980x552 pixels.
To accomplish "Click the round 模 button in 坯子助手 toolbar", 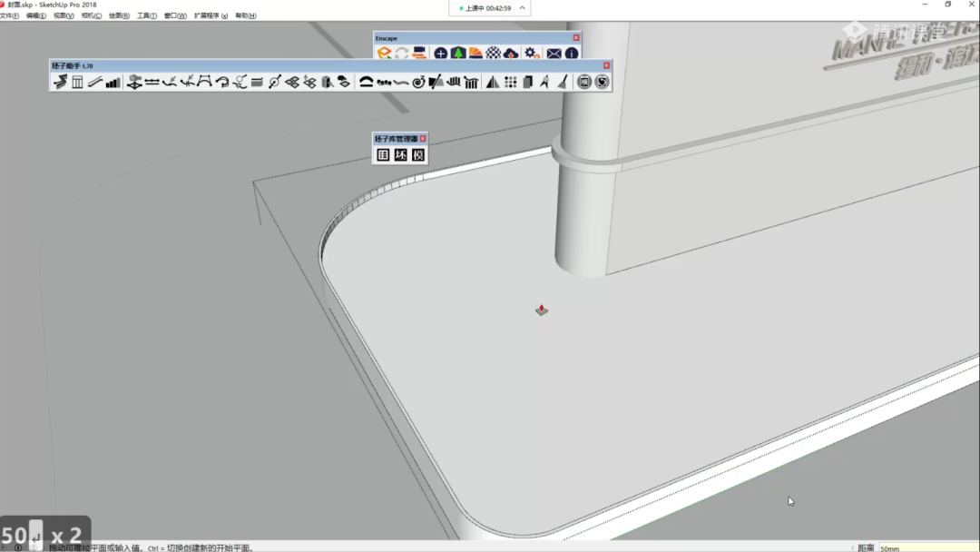I will [583, 82].
